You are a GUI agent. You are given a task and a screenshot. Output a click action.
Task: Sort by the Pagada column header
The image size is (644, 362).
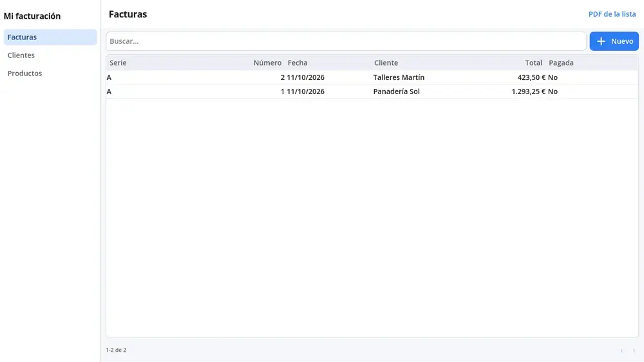[x=561, y=63]
